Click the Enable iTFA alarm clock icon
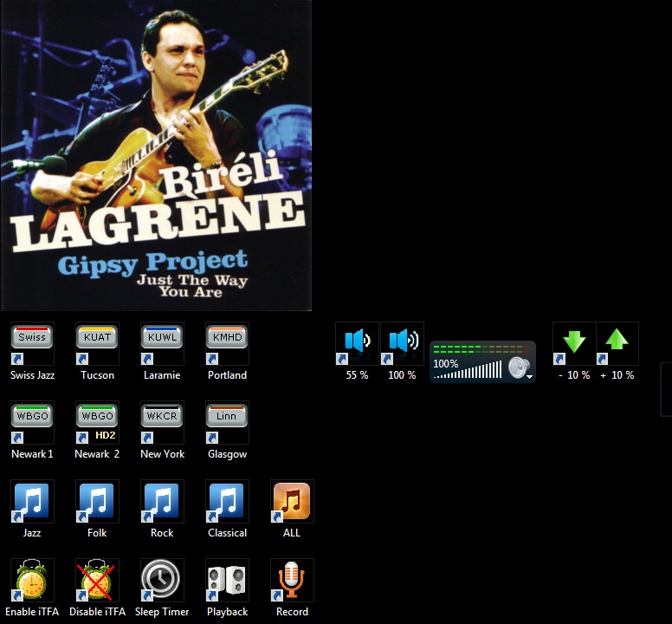The height and width of the screenshot is (624, 672). (32, 581)
